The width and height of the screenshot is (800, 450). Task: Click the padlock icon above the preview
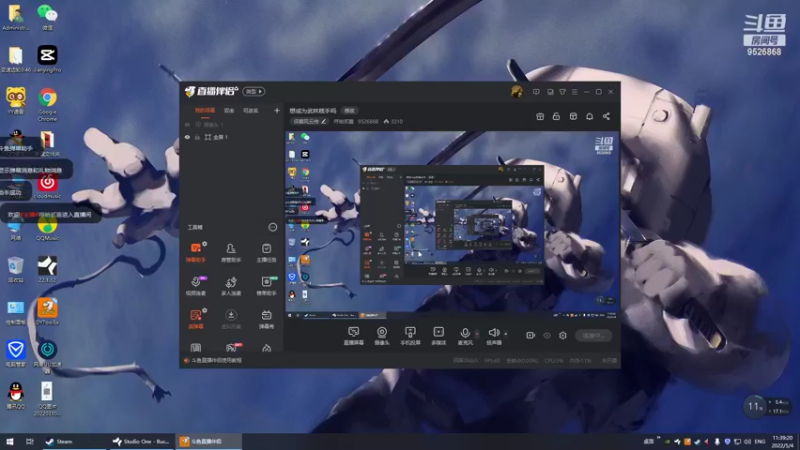(x=556, y=116)
